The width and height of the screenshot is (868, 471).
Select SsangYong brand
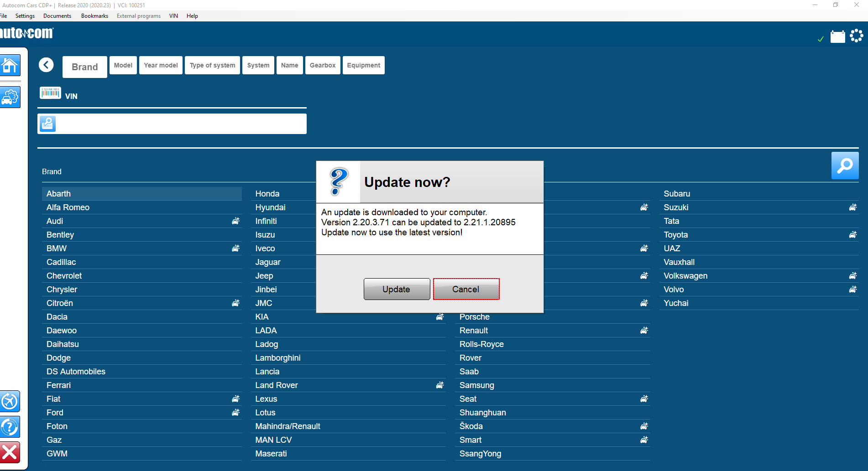pos(553,454)
